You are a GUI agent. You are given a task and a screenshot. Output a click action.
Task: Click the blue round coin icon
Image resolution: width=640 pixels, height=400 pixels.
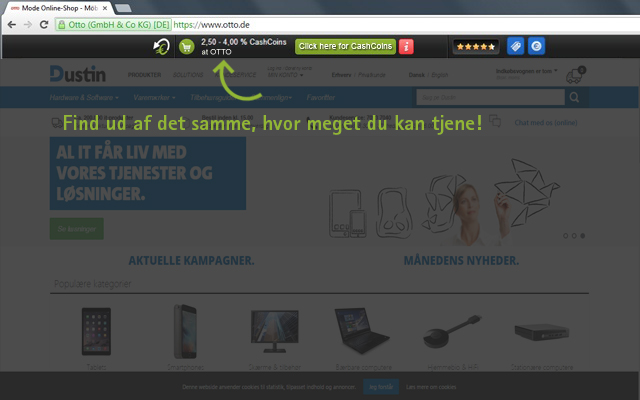point(536,46)
